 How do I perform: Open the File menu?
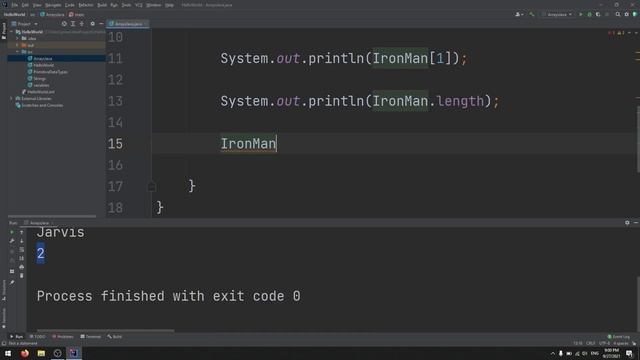15,5
